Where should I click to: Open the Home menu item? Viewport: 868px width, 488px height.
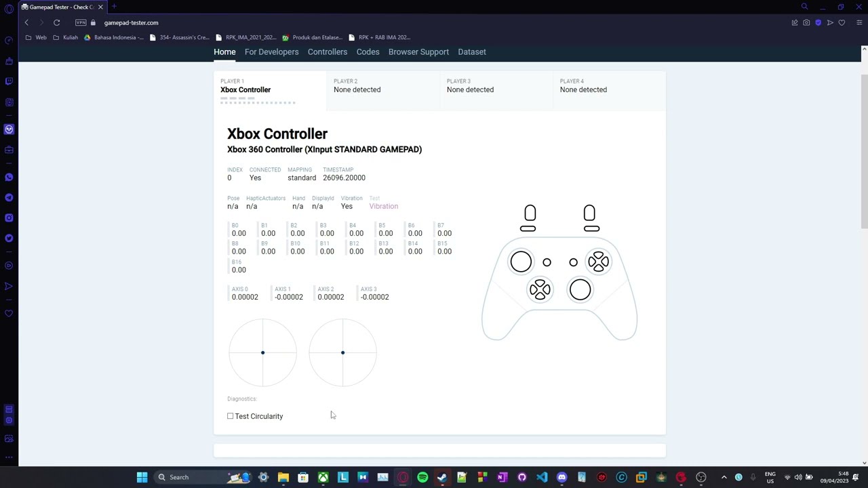point(224,52)
